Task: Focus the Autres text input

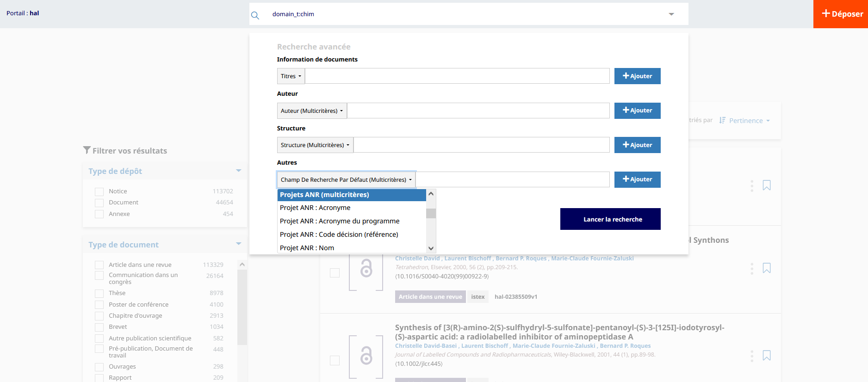Action: click(513, 180)
